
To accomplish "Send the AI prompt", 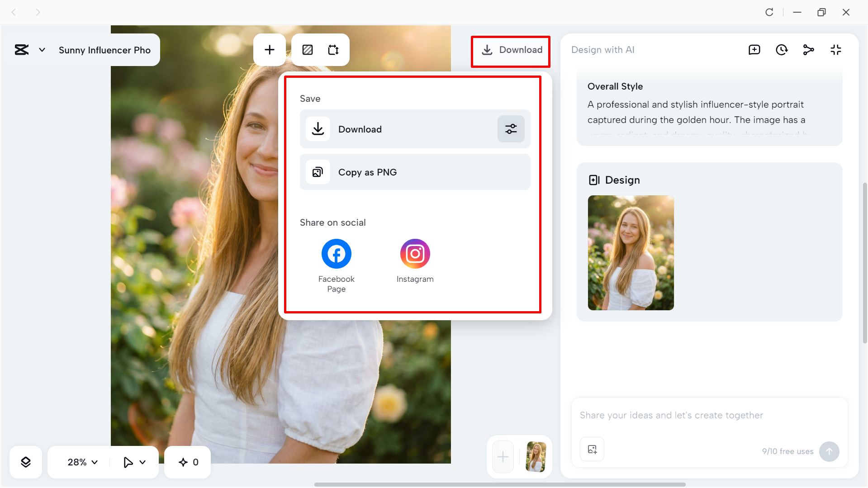I will [829, 451].
